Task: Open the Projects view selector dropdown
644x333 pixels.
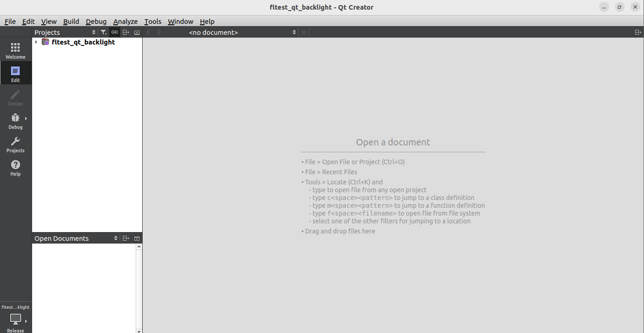Action: click(x=94, y=33)
